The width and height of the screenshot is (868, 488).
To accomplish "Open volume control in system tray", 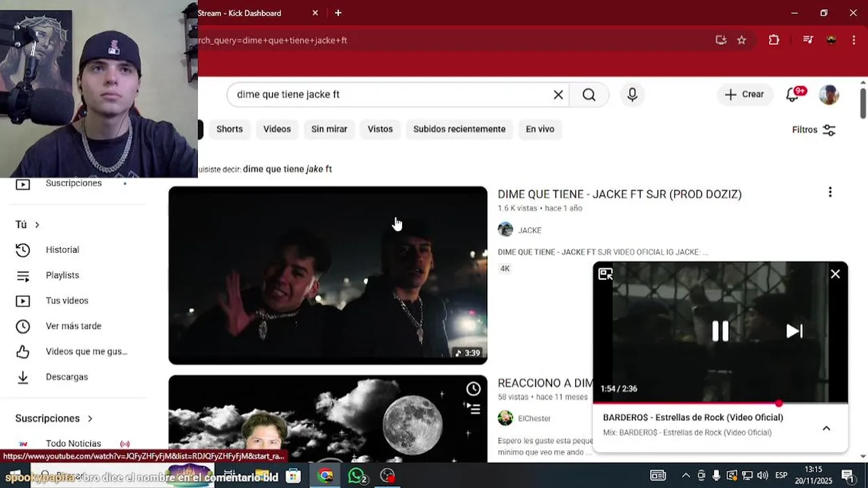I will pos(762,476).
